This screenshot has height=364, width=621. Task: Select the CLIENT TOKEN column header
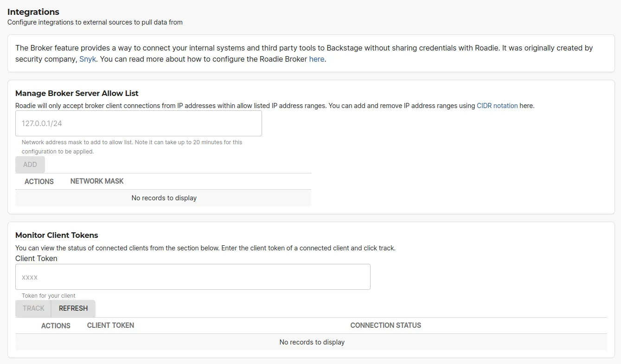[110, 325]
